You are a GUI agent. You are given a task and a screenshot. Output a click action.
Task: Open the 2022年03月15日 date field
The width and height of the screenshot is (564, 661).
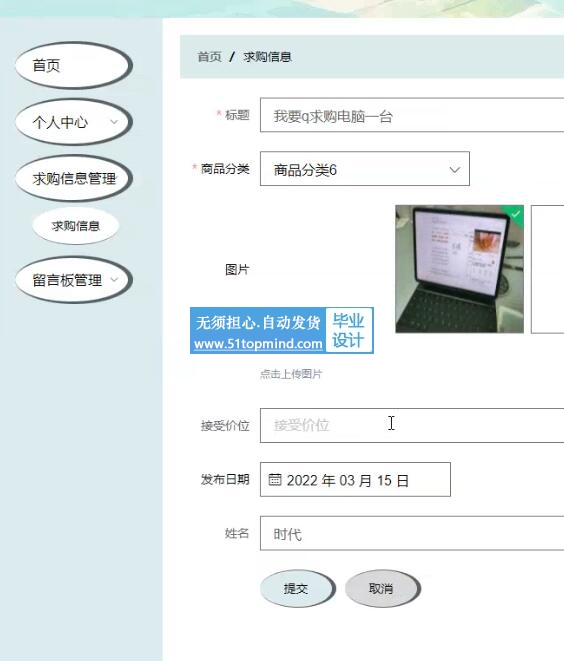click(355, 479)
